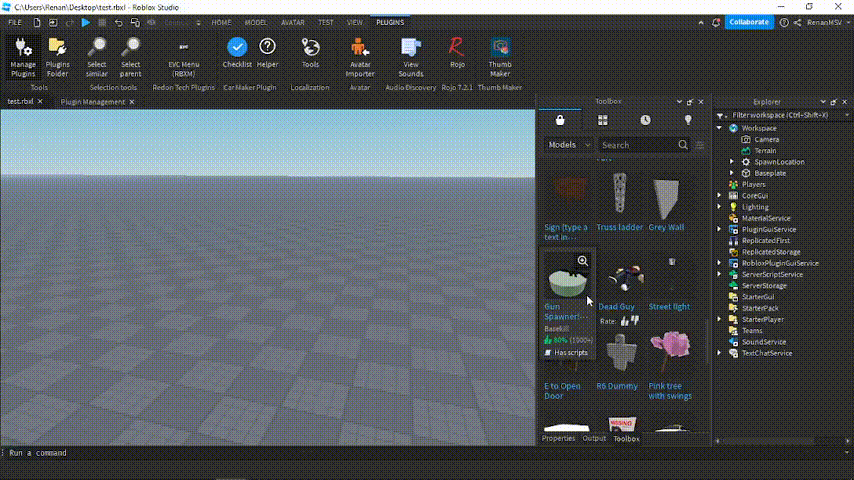The height and width of the screenshot is (480, 854).
Task: Click the Undo arrow
Action: pos(118,22)
